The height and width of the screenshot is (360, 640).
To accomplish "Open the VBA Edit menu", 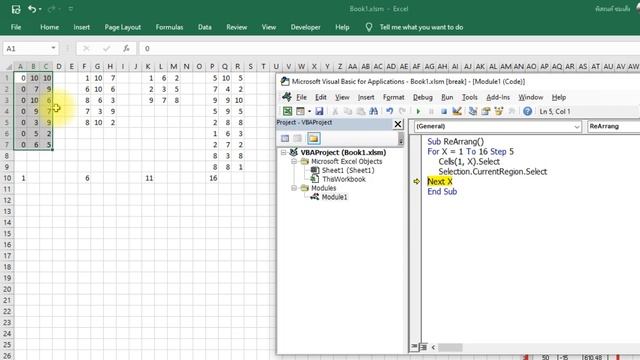I will coord(321,97).
